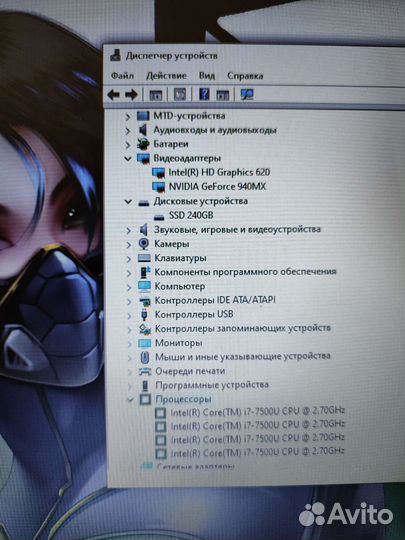Click the drive icon next to Дисковые устройства
The width and height of the screenshot is (405, 540).
tap(144, 203)
